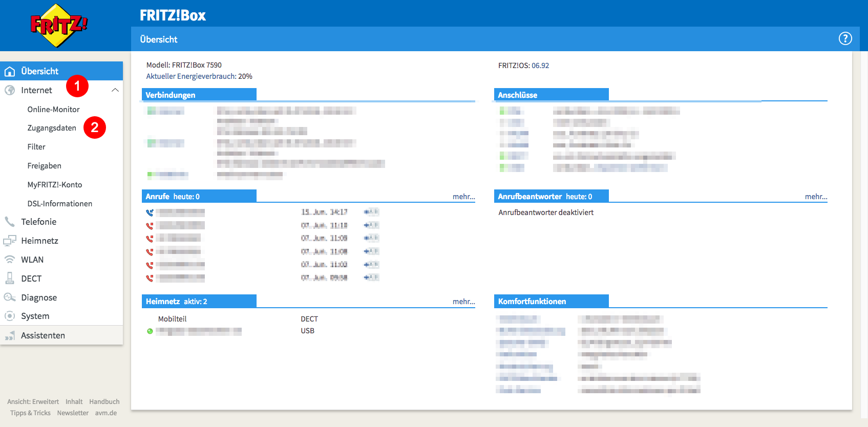Click the green status dot under Mobilteil
Screen dimensions: 868x427
point(150,331)
